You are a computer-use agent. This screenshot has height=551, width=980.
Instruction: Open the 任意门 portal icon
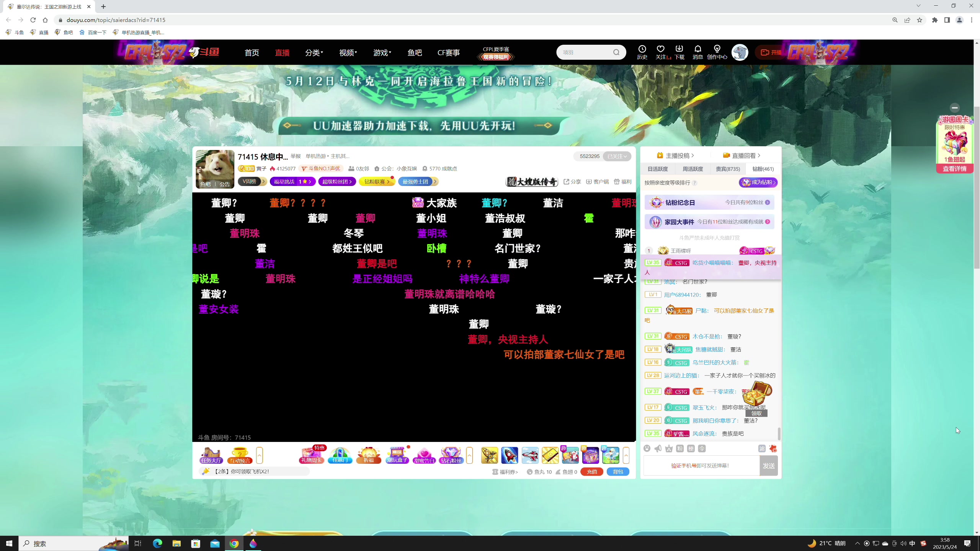pos(340,455)
